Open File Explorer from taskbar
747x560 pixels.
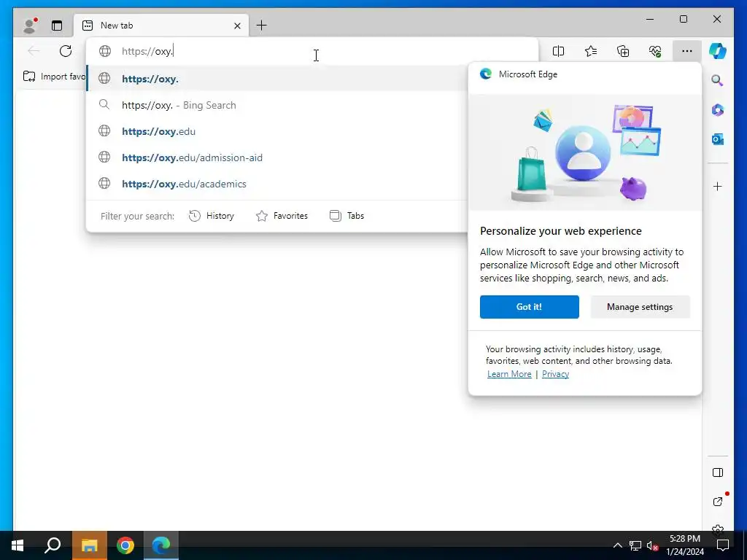89,545
